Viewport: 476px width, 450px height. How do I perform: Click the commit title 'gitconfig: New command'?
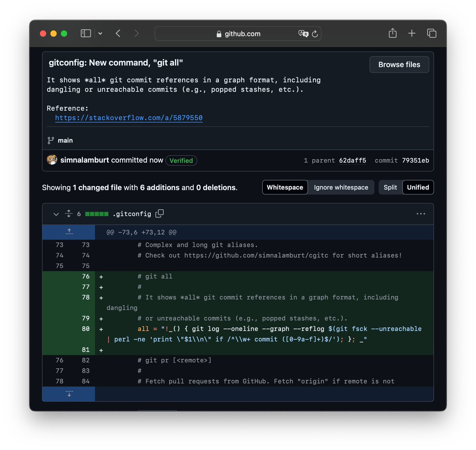click(116, 63)
